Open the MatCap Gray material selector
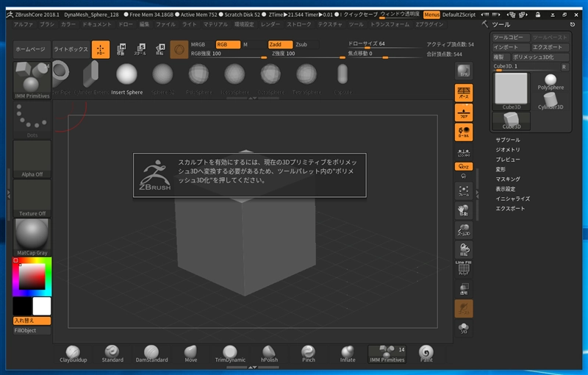This screenshot has width=588, height=375. tap(32, 238)
